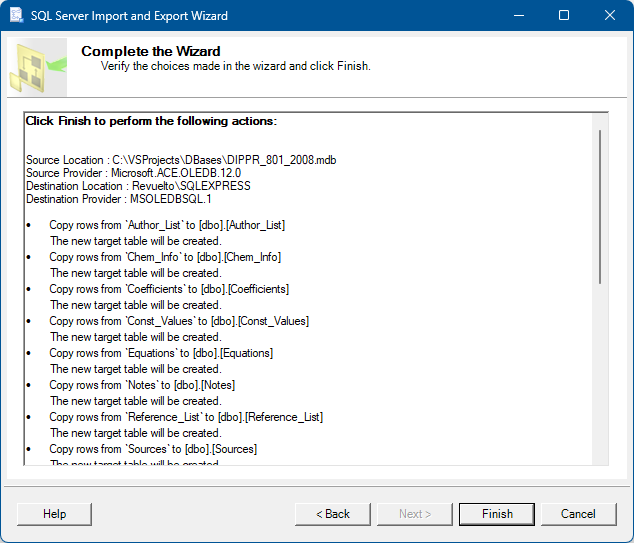Select the Source Provider Microsoft.ACE.OLEDB.12.0 line
The height and width of the screenshot is (543, 634).
133,173
